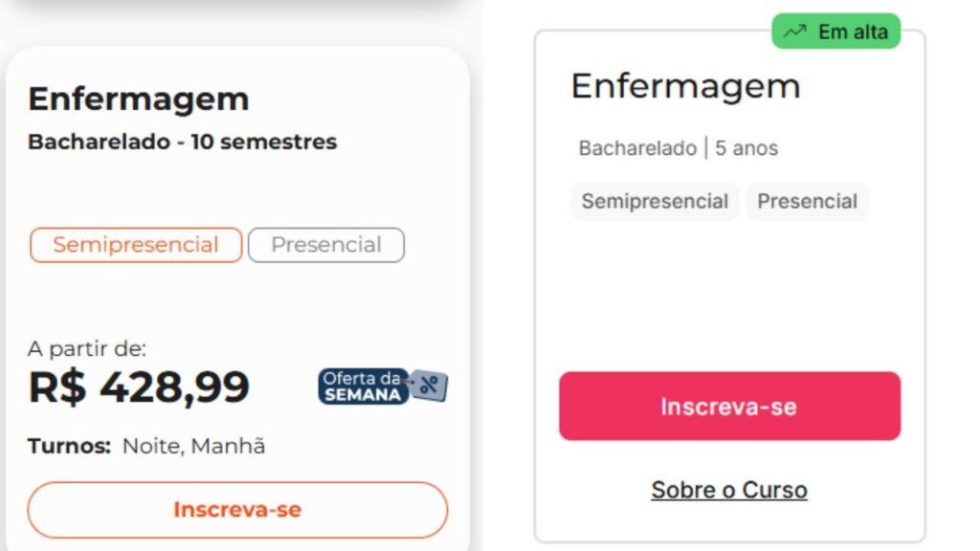Select the outlined Presencial option

325,245
